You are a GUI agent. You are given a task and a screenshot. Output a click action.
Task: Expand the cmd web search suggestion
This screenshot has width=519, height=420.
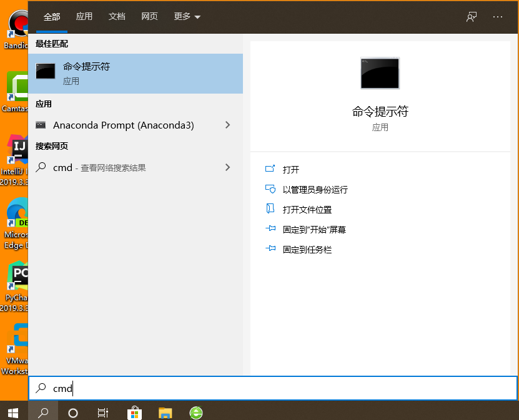pyautogui.click(x=228, y=167)
